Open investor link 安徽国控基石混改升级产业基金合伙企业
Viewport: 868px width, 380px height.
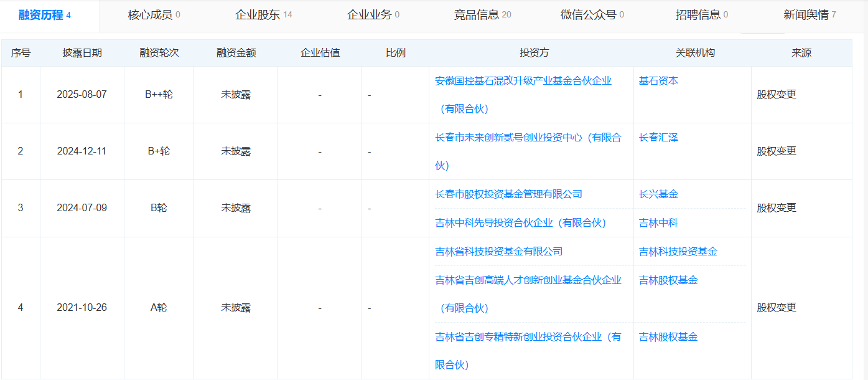pos(524,95)
